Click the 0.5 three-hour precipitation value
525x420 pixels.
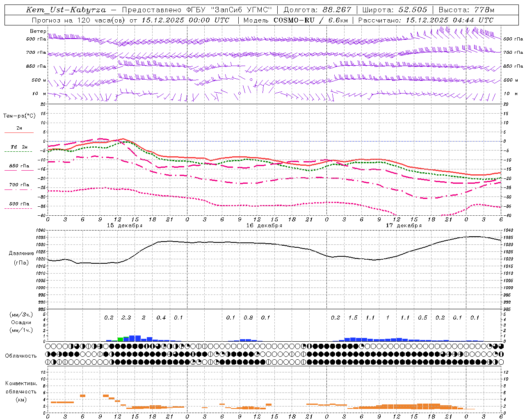(x=422, y=318)
